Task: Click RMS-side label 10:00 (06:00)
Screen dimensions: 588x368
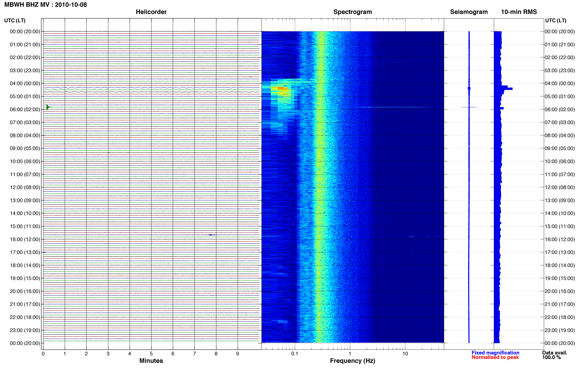Action: pyautogui.click(x=560, y=161)
